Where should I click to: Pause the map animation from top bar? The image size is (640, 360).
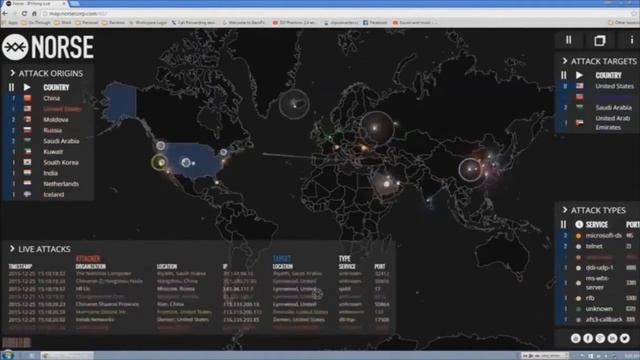(x=569, y=40)
